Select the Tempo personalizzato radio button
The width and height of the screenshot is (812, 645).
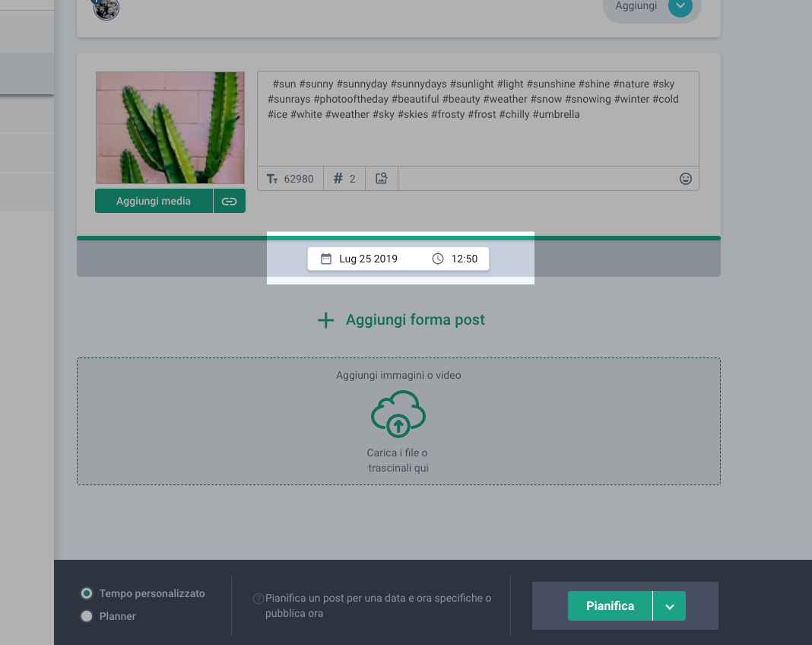tap(87, 593)
